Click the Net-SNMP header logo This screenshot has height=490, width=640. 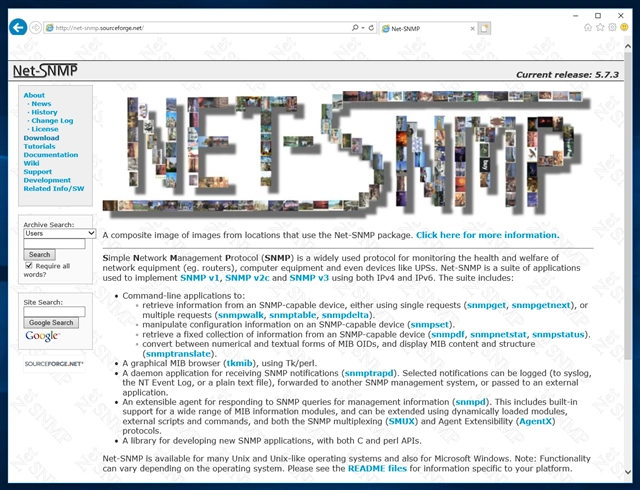pos(45,71)
